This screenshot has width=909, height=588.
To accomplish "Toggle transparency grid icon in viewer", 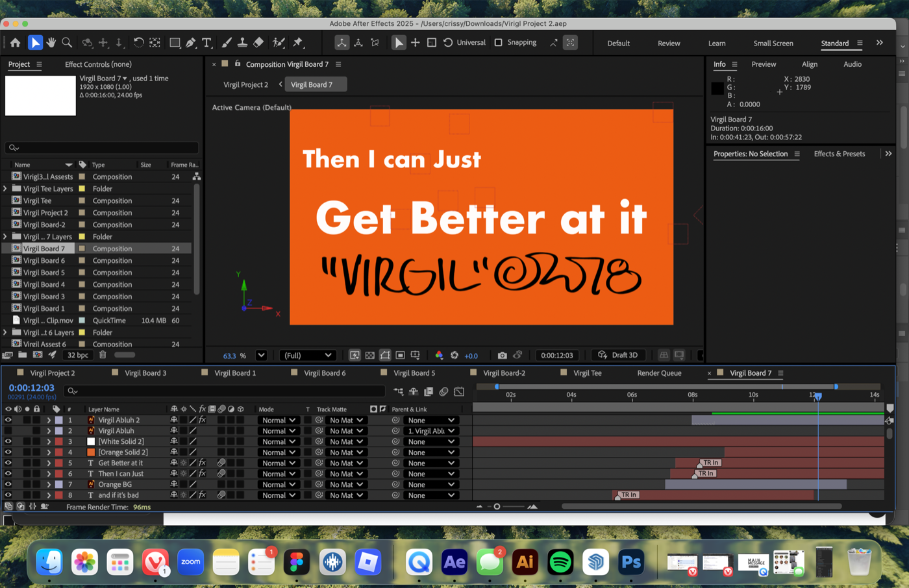I will 369,355.
